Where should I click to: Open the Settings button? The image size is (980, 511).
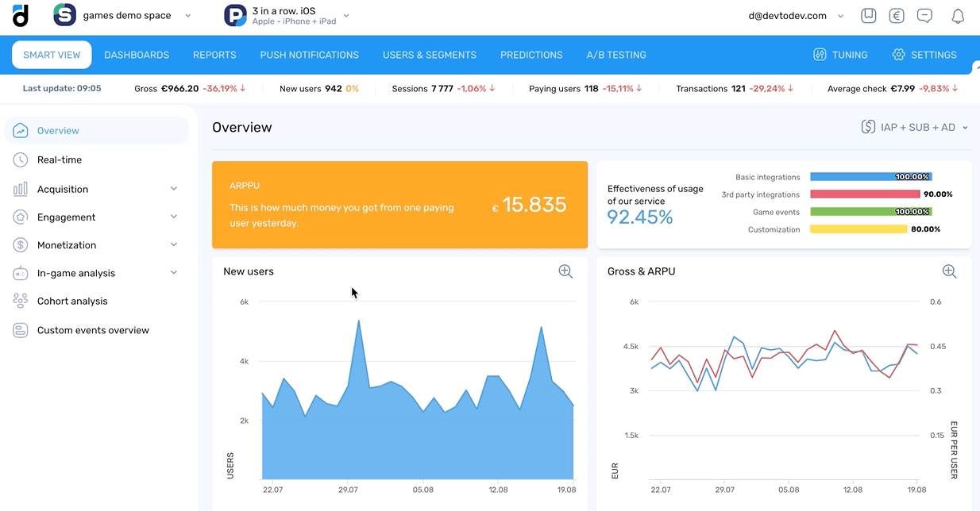click(924, 55)
